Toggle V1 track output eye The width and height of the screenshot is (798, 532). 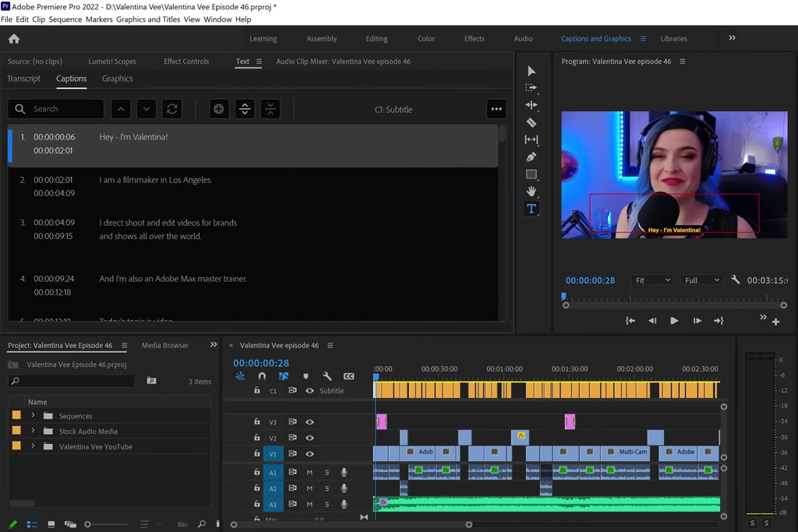click(x=309, y=453)
